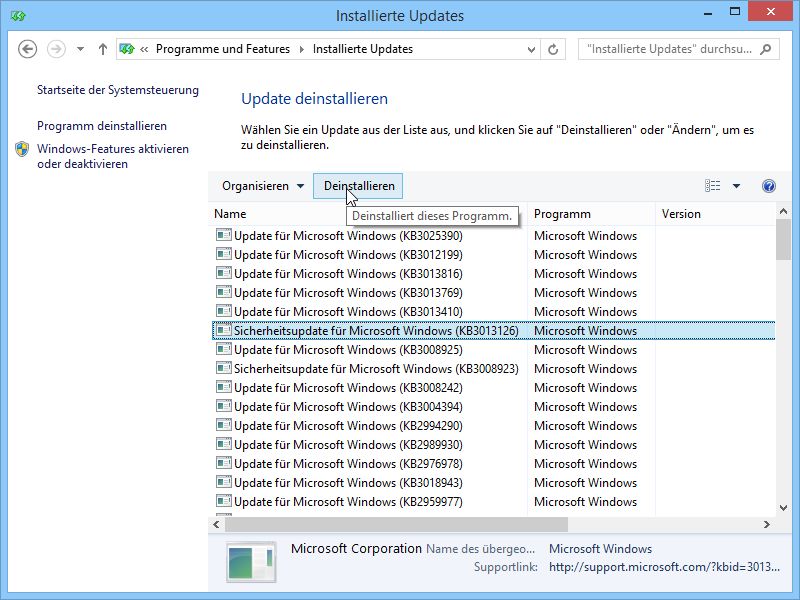Click the vertical scrollbar thumb

tap(783, 240)
